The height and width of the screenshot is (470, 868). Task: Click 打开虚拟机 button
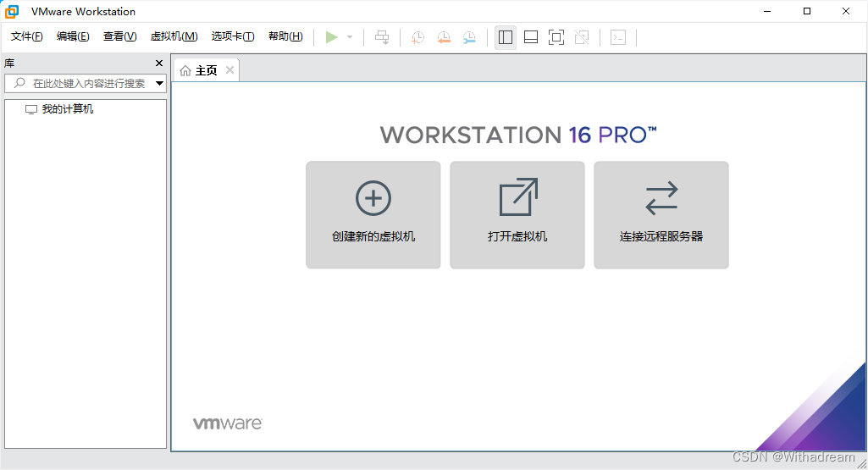coord(517,215)
